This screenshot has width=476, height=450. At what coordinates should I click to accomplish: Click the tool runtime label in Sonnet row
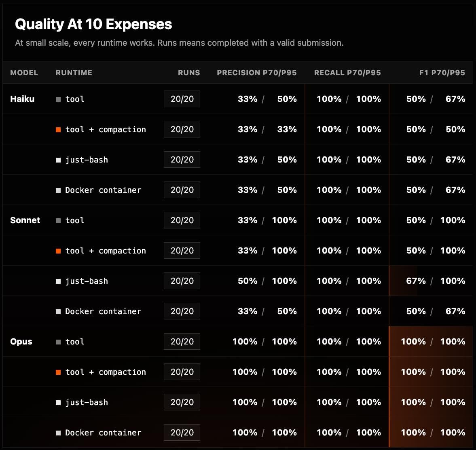click(x=75, y=221)
